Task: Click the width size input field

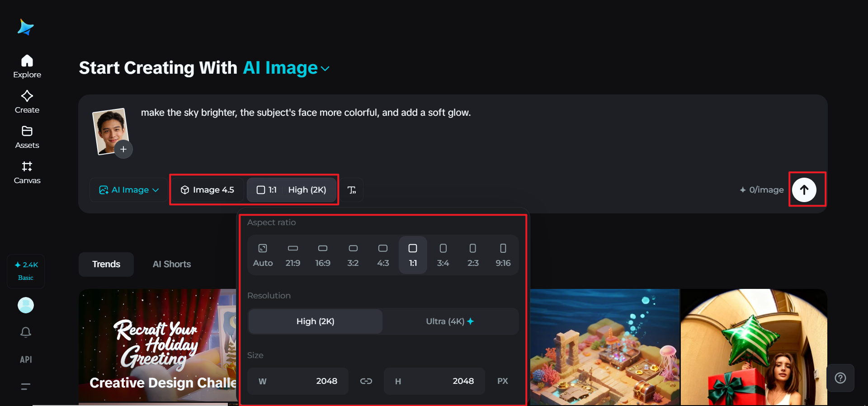Action: click(x=298, y=381)
